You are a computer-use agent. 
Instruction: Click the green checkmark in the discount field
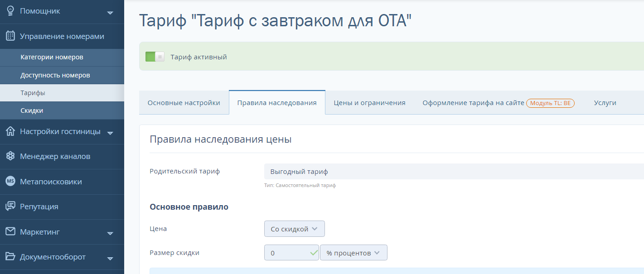click(314, 253)
